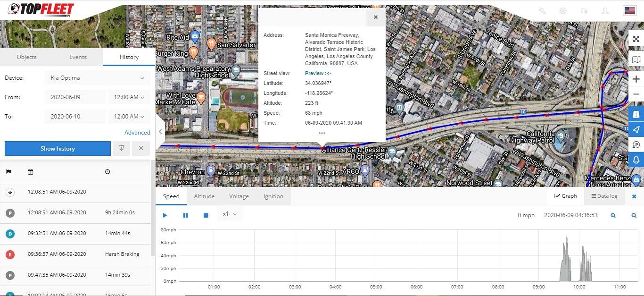Screen dimensions: 644x296
Task: Zoom out the map with minus button
Action: click(636, 94)
